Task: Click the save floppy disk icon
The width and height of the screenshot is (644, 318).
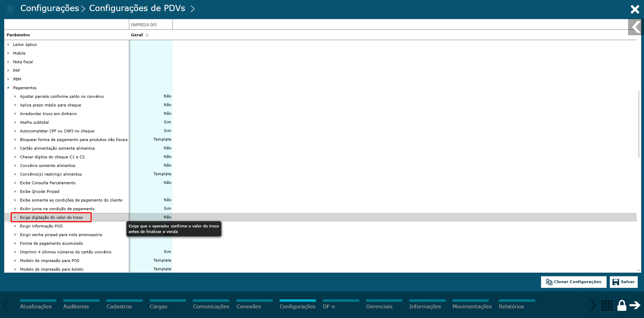Action: [x=616, y=282]
